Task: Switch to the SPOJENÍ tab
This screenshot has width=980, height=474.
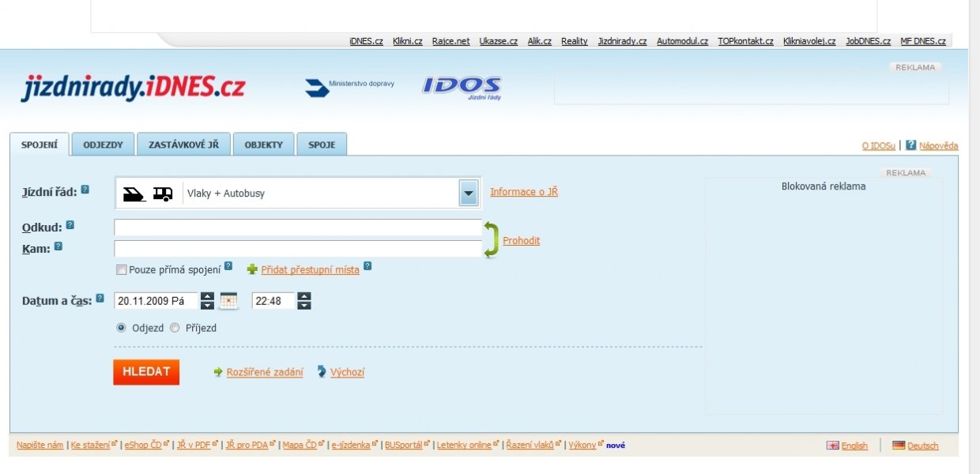Action: click(x=40, y=145)
